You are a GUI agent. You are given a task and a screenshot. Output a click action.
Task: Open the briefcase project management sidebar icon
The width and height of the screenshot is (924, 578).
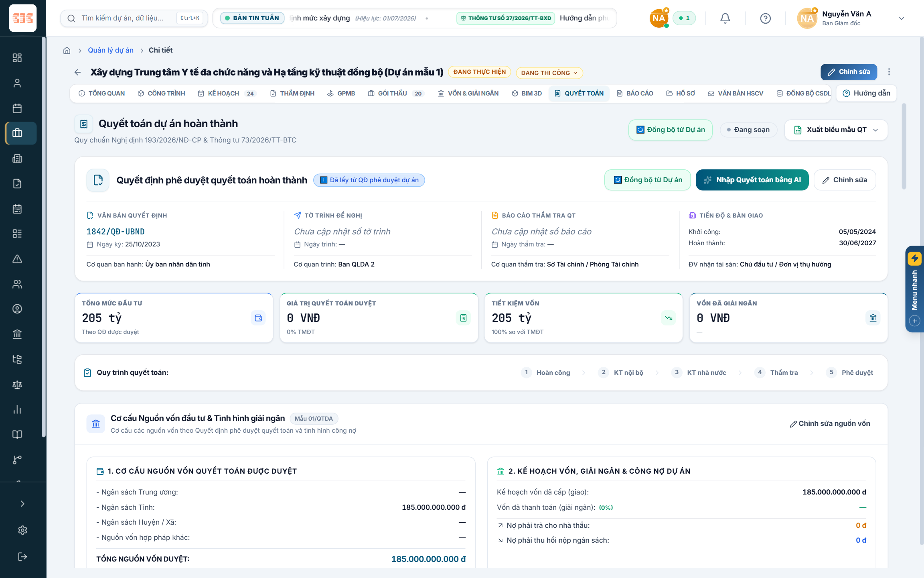(17, 133)
